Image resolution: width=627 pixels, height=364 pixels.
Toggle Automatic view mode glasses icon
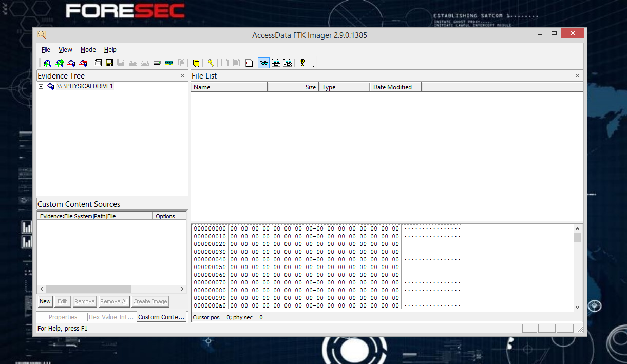263,63
